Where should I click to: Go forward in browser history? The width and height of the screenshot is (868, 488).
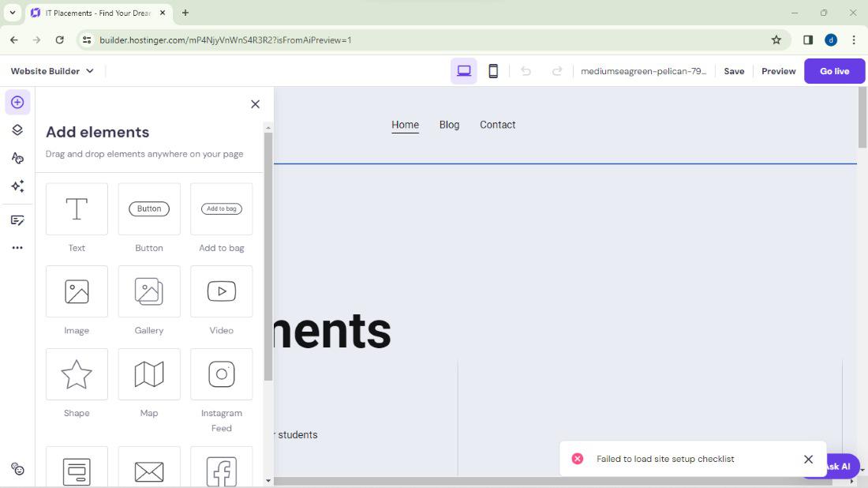click(36, 40)
